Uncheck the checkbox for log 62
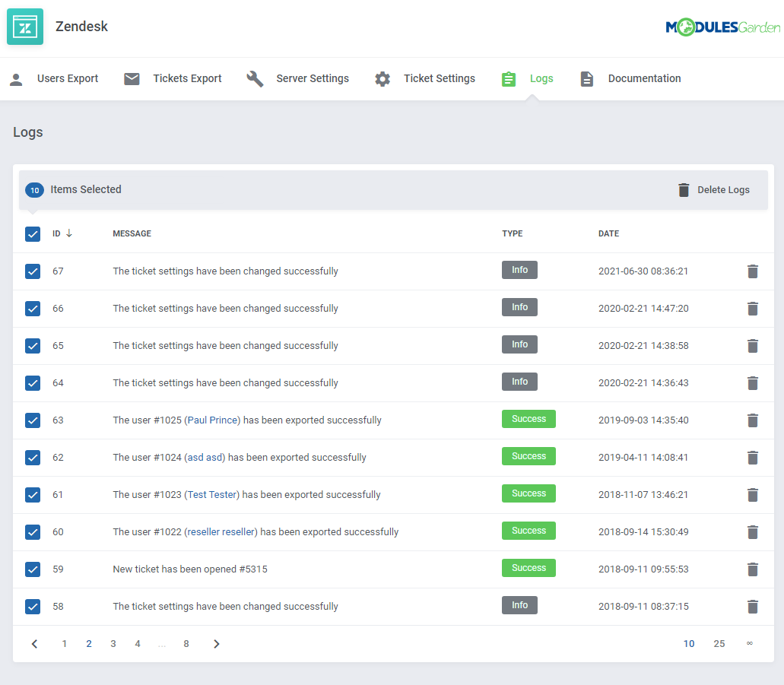Viewport: 784px width, 685px height. coord(33,458)
